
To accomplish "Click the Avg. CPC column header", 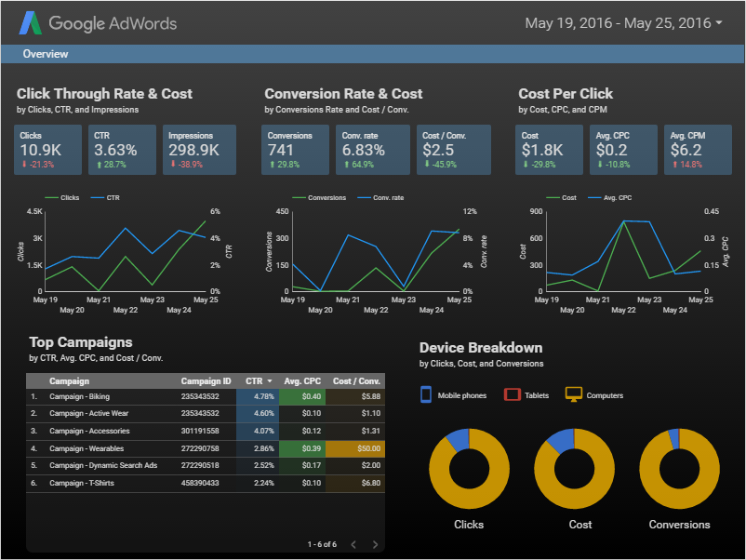I will (302, 381).
